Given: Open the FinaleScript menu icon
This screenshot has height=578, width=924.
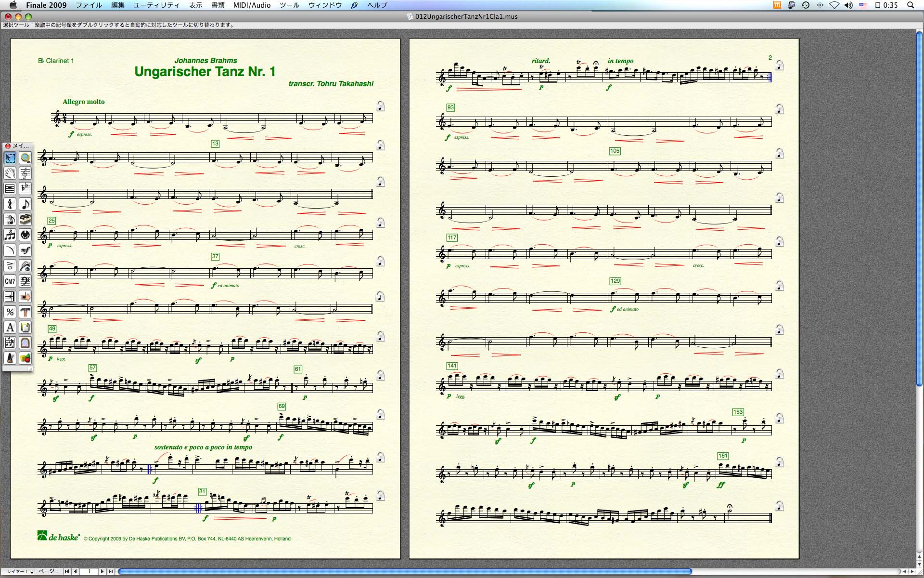Looking at the screenshot, I should (355, 5).
